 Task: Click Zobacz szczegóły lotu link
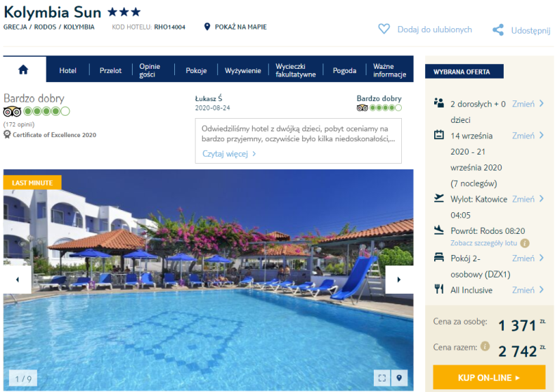(483, 243)
